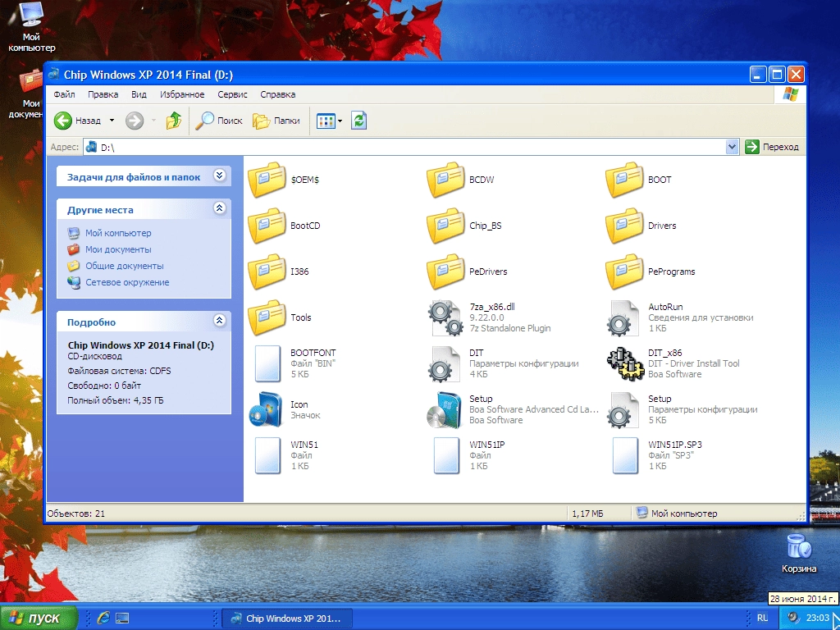Click the Назад back button
Screen dimensions: 840x630
coord(78,121)
